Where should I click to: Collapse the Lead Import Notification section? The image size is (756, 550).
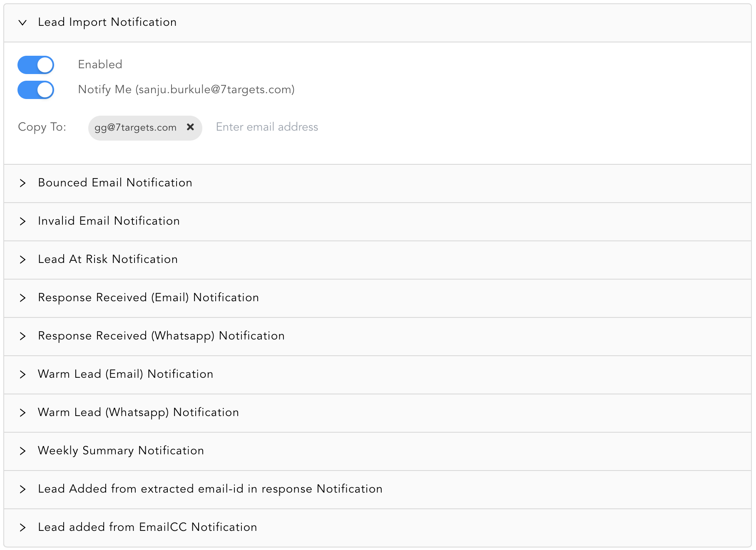point(23,22)
